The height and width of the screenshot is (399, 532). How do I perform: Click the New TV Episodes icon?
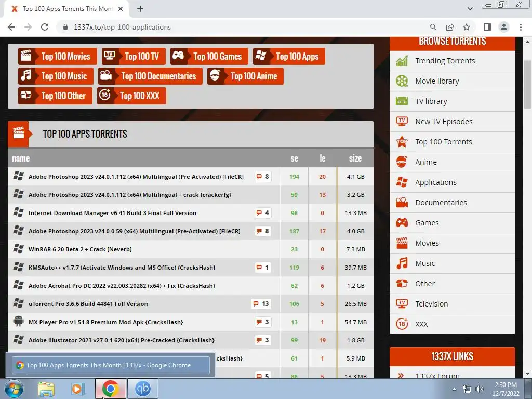click(x=402, y=122)
